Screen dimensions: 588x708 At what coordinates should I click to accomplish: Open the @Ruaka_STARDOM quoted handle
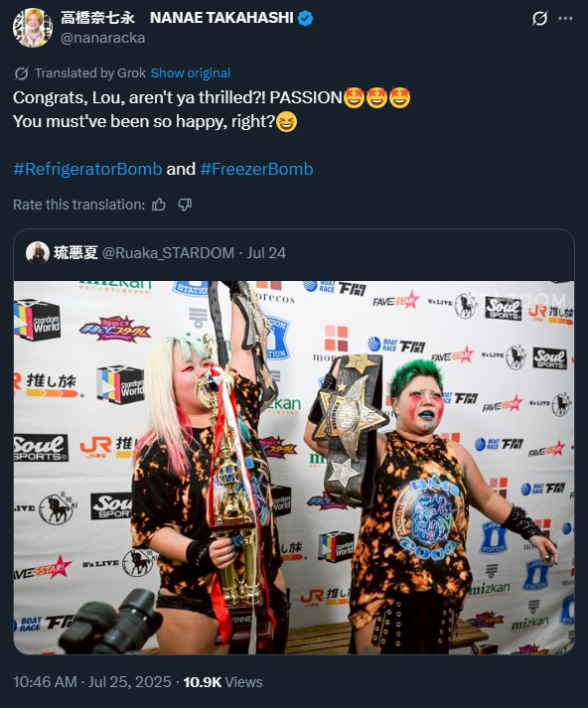[x=169, y=253]
